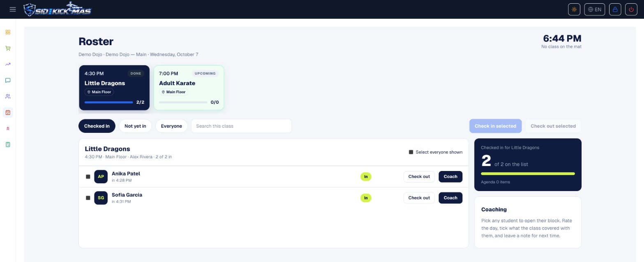This screenshot has width=644, height=262.
Task: Open the dashboard grid icon in sidebar
Action: (x=8, y=32)
